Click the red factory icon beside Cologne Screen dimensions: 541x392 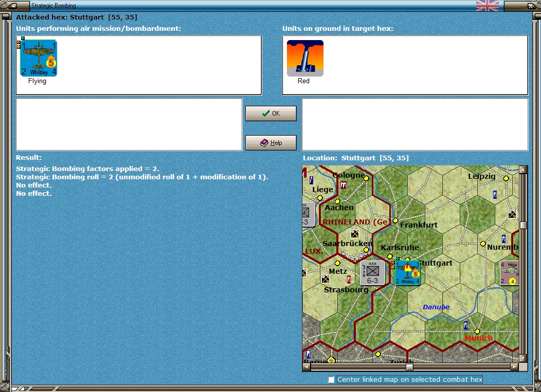click(x=344, y=185)
